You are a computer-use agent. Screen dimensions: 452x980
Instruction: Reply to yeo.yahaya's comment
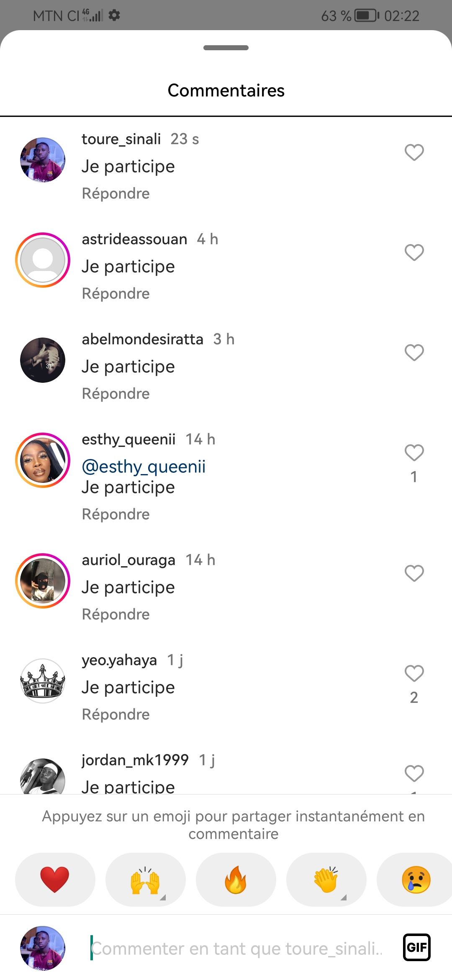click(x=116, y=714)
